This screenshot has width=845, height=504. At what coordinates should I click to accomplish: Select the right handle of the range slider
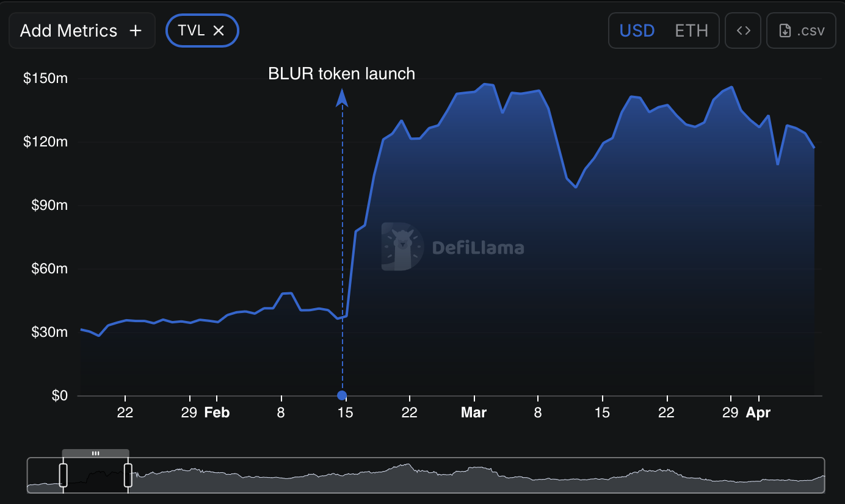(x=128, y=475)
